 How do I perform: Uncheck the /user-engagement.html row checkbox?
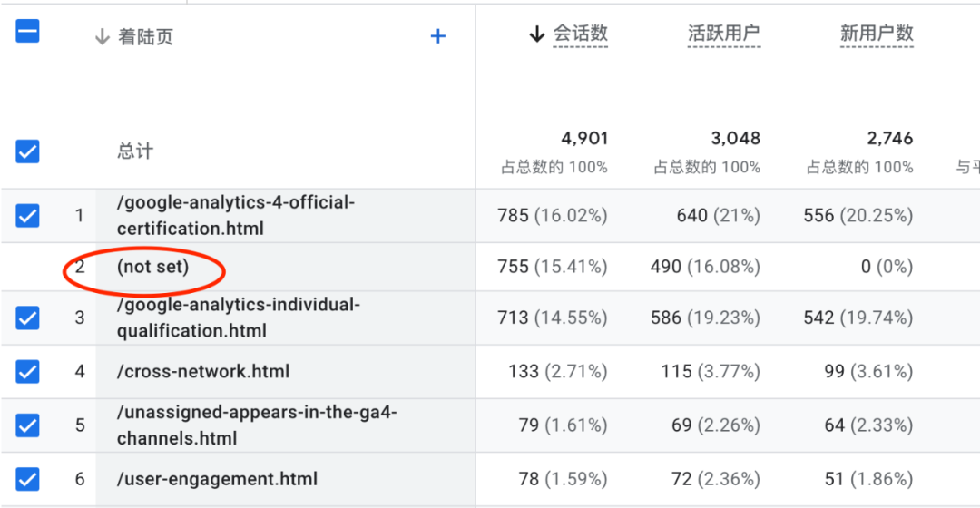[x=28, y=478]
